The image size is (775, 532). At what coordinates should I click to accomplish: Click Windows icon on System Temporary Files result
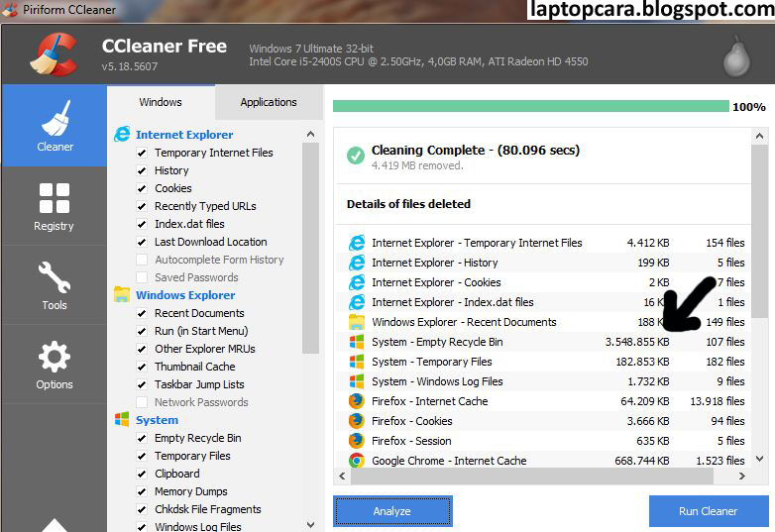pos(357,362)
